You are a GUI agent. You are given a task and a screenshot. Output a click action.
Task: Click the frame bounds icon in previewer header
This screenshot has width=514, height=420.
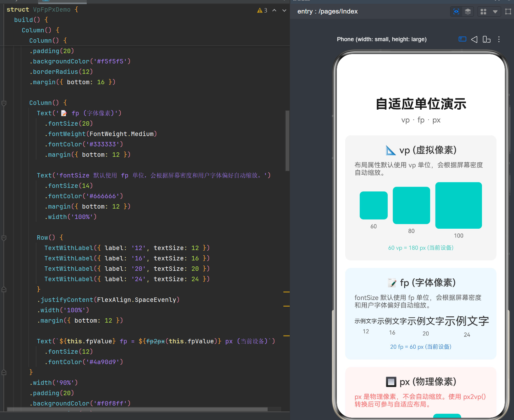(x=508, y=12)
